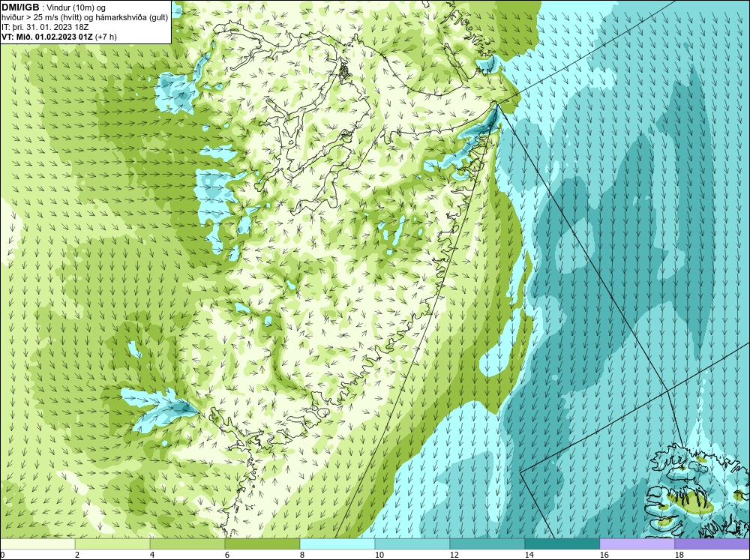Click the 'IT: þri. 31. 01. 2023 18Z' line
The height and width of the screenshot is (560, 750).
point(45,27)
